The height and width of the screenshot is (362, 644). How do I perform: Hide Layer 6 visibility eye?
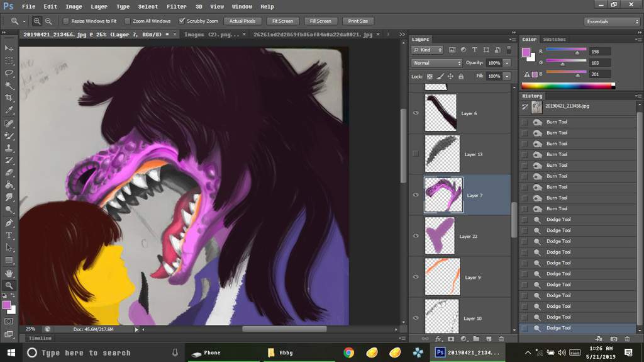[416, 113]
